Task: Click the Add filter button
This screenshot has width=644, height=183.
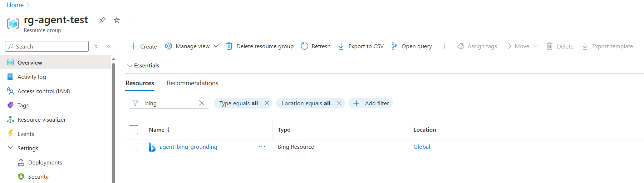Action: [x=371, y=103]
